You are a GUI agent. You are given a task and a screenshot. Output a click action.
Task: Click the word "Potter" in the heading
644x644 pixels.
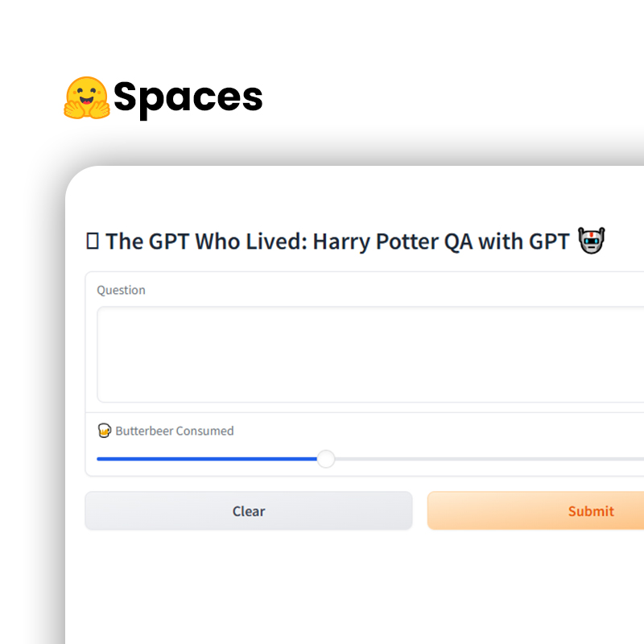pos(407,241)
